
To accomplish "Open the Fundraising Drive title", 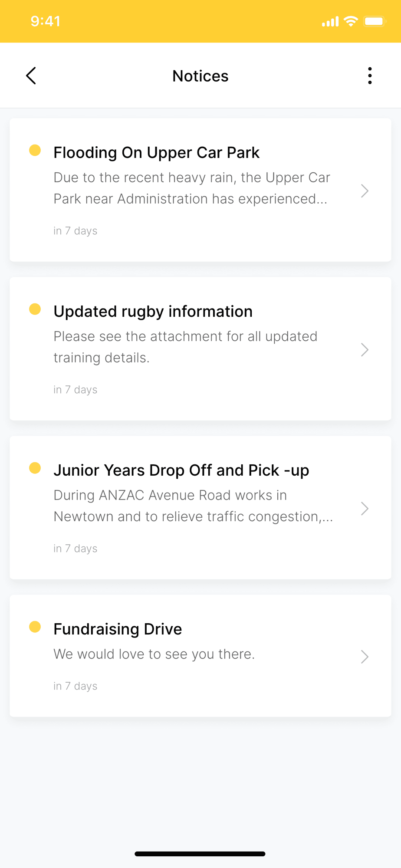I will (x=118, y=629).
